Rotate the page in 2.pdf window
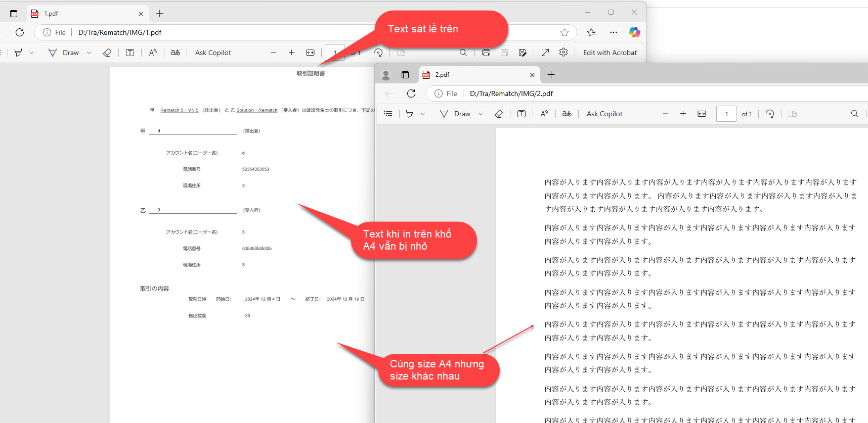868x423 pixels. tap(770, 114)
